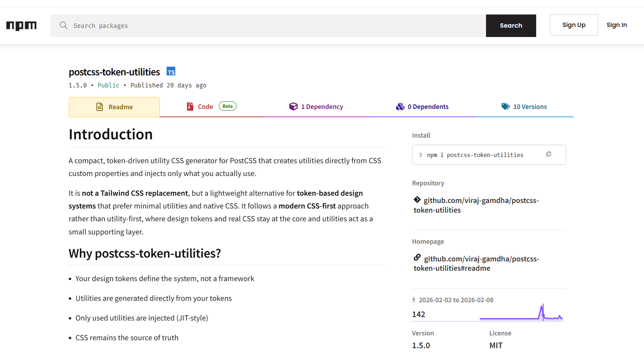The image size is (644, 353).
Task: Open the Readme tab
Action: point(114,107)
